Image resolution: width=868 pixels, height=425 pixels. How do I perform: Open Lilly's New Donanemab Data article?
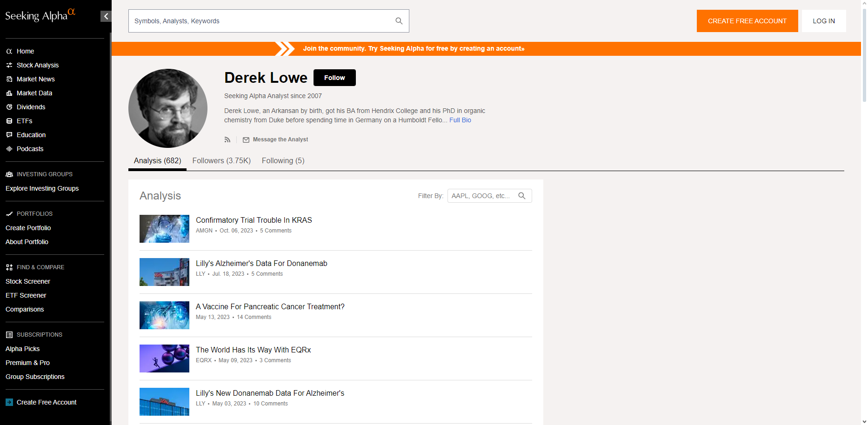tap(270, 393)
